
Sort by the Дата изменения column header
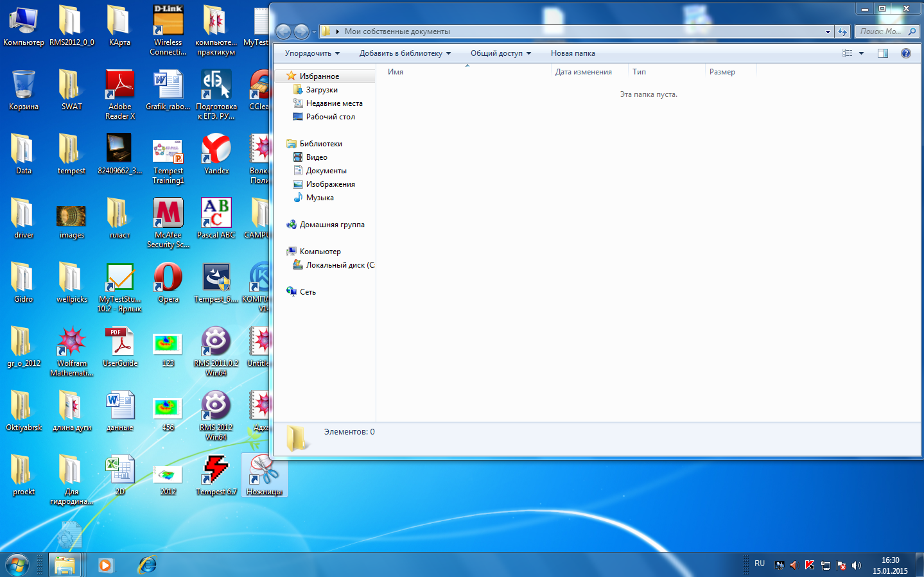(x=589, y=72)
